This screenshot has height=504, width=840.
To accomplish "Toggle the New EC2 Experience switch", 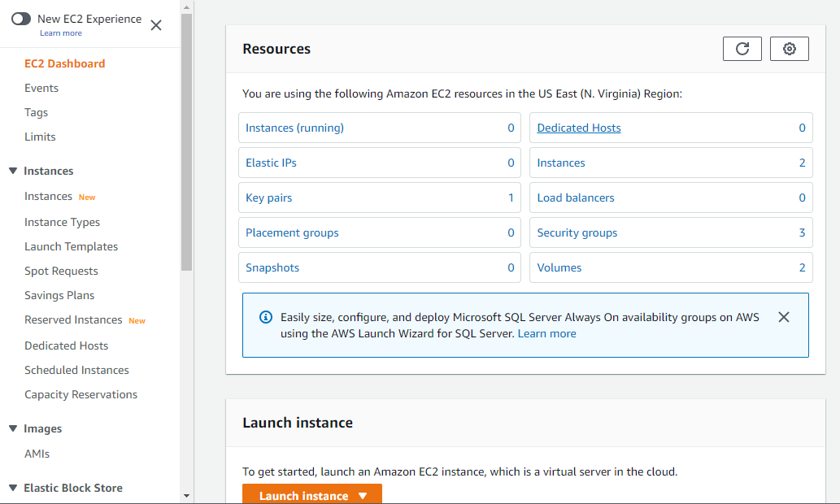I will (21, 19).
